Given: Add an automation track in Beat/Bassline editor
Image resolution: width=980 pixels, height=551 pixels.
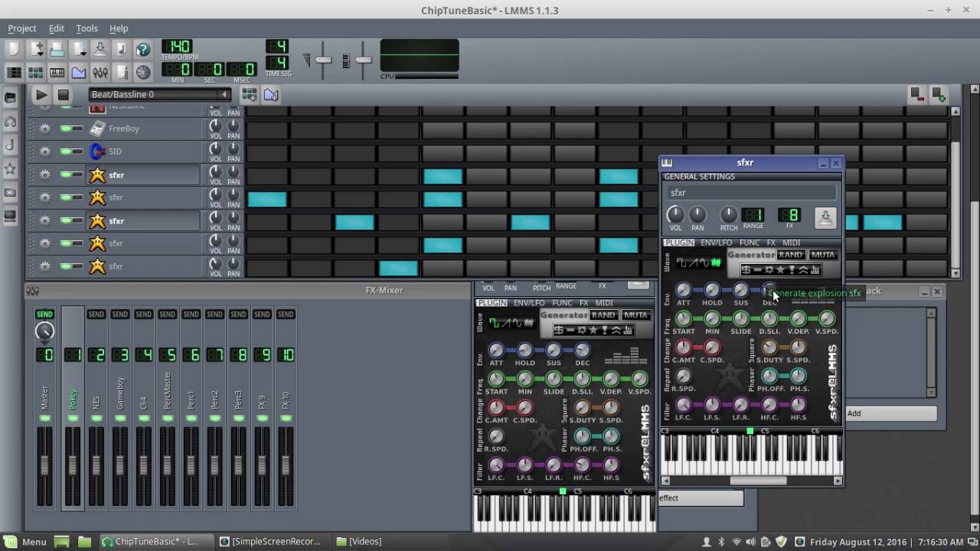Looking at the screenshot, I should [x=270, y=95].
